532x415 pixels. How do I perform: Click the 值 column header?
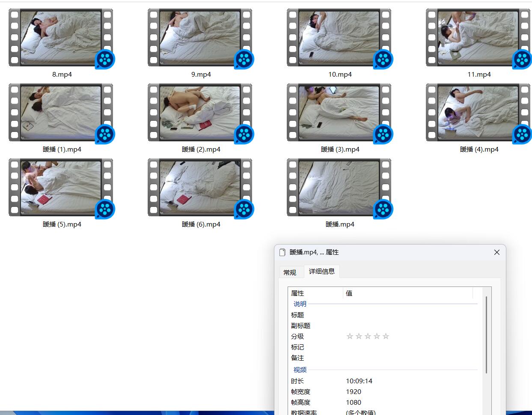pyautogui.click(x=407, y=293)
